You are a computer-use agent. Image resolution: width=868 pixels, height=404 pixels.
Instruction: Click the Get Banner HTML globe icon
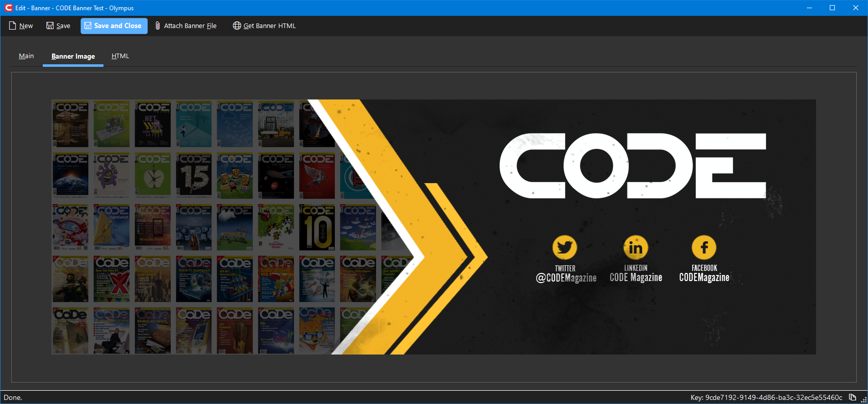pos(237,26)
